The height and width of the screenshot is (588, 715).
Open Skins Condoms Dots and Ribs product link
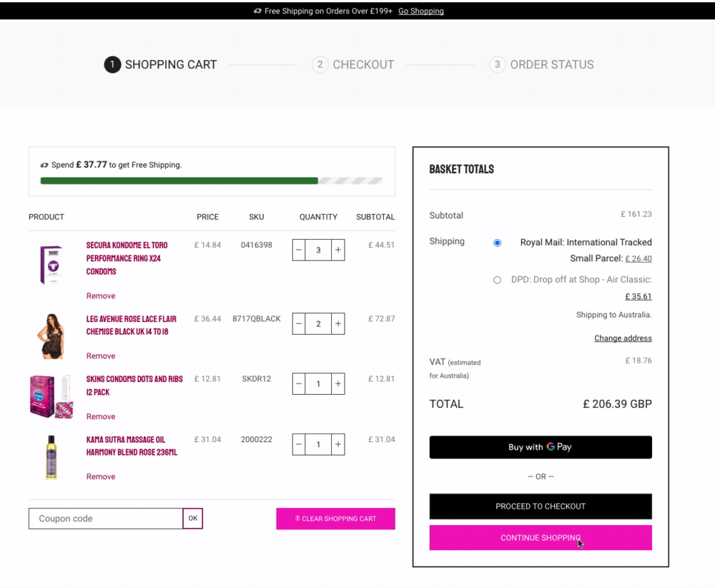(x=134, y=386)
